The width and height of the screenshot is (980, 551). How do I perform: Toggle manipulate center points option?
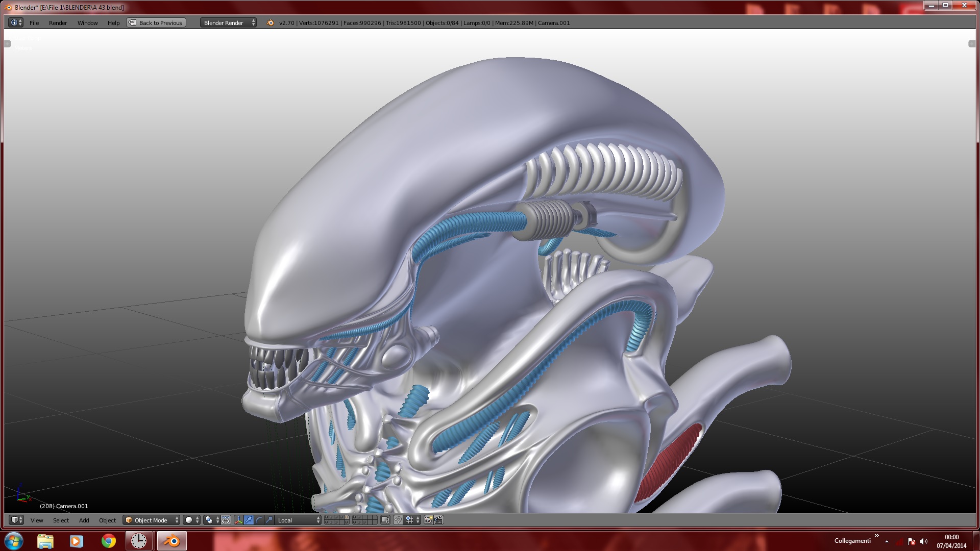(x=226, y=520)
